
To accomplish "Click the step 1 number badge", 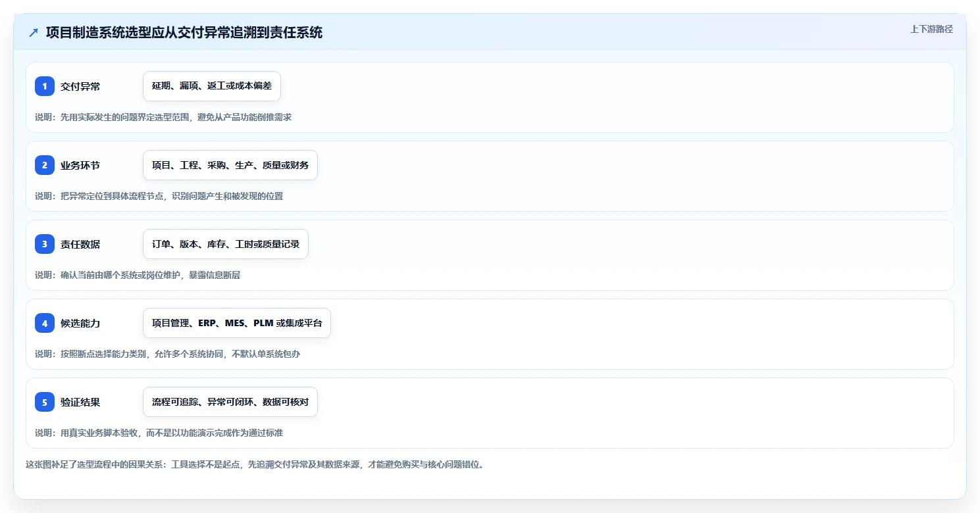I will [45, 86].
